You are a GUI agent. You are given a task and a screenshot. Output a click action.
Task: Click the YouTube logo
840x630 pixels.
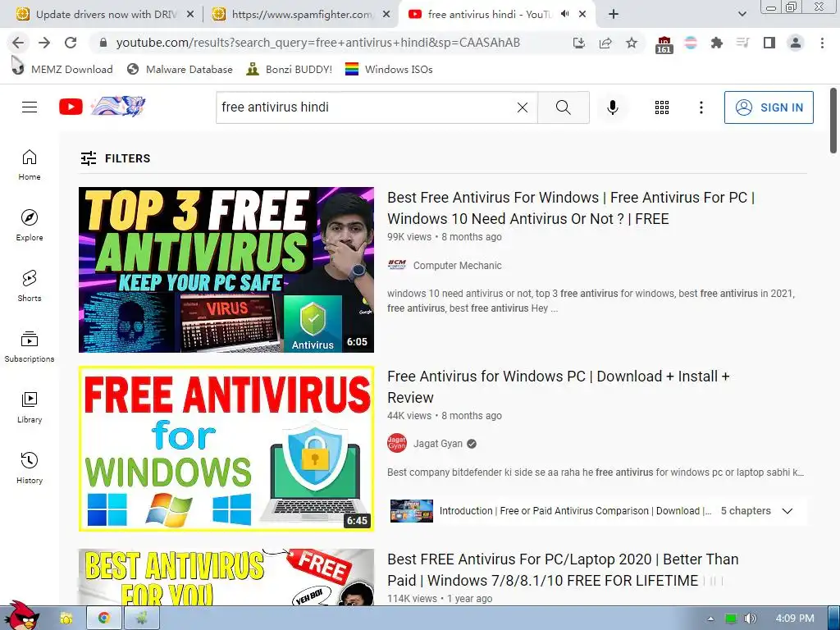coord(102,107)
